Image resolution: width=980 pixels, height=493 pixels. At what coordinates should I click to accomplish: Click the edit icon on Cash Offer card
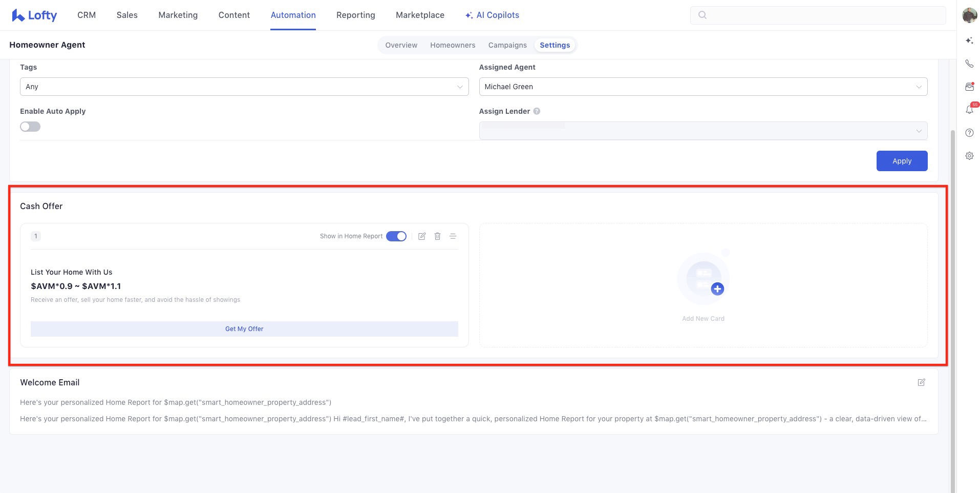click(422, 236)
